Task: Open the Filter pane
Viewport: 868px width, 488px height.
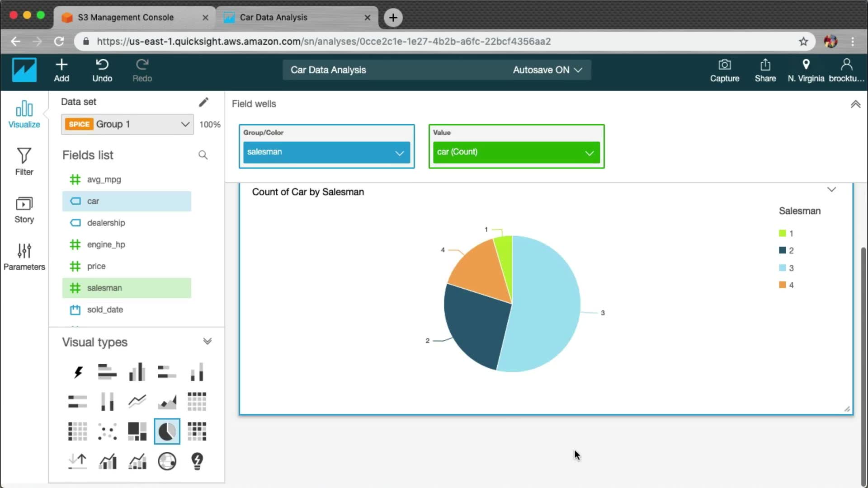Action: coord(24,161)
